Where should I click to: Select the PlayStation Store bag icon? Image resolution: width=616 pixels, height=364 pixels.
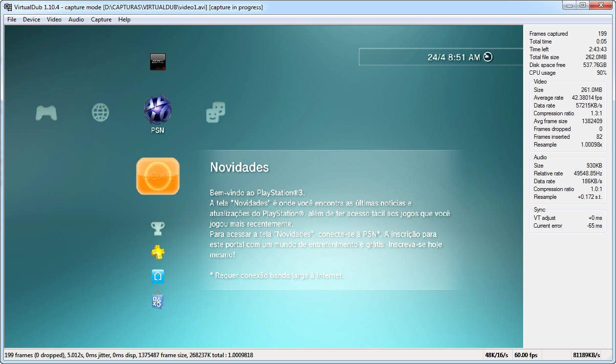pos(157,300)
